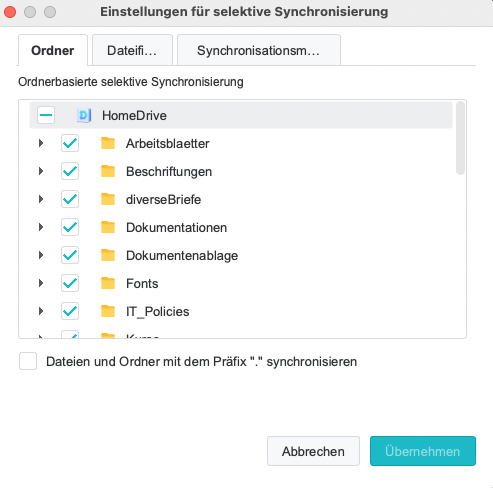Toggle the HomeDrive partial-selection checkbox
This screenshot has height=488, width=493.
pos(46,115)
